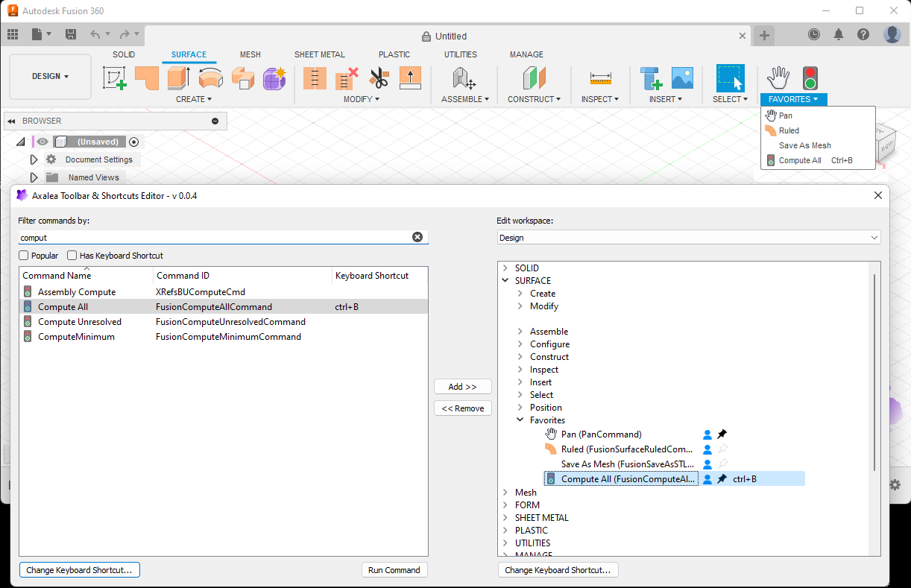Screen dimensions: 911x588
Task: Toggle pin icon on Save As Mesh row
Action: point(722,464)
